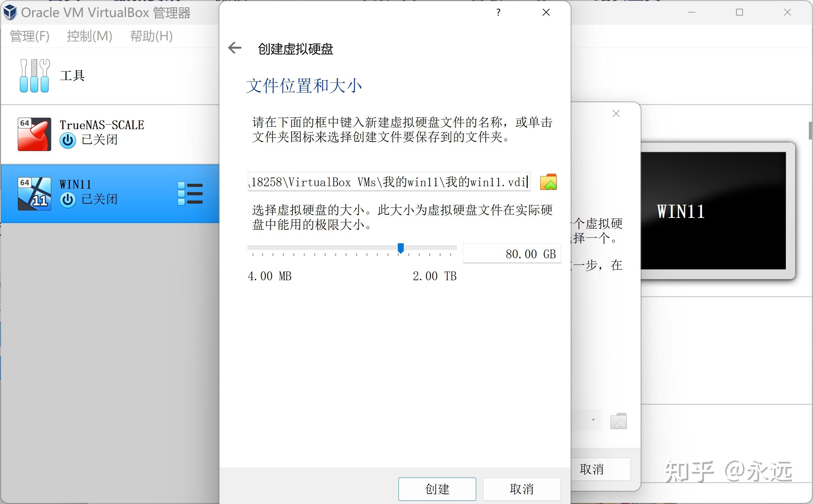Click the 创建 button to create the disk
The height and width of the screenshot is (504, 813).
tap(437, 489)
